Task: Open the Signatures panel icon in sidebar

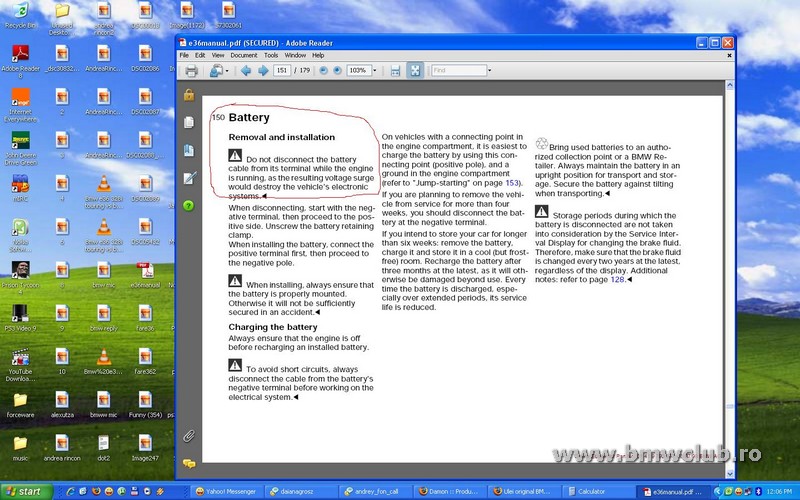Action: tap(189, 178)
